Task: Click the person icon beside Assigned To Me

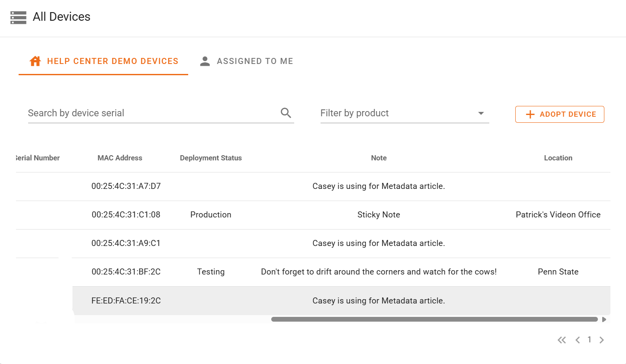Action: pos(205,61)
